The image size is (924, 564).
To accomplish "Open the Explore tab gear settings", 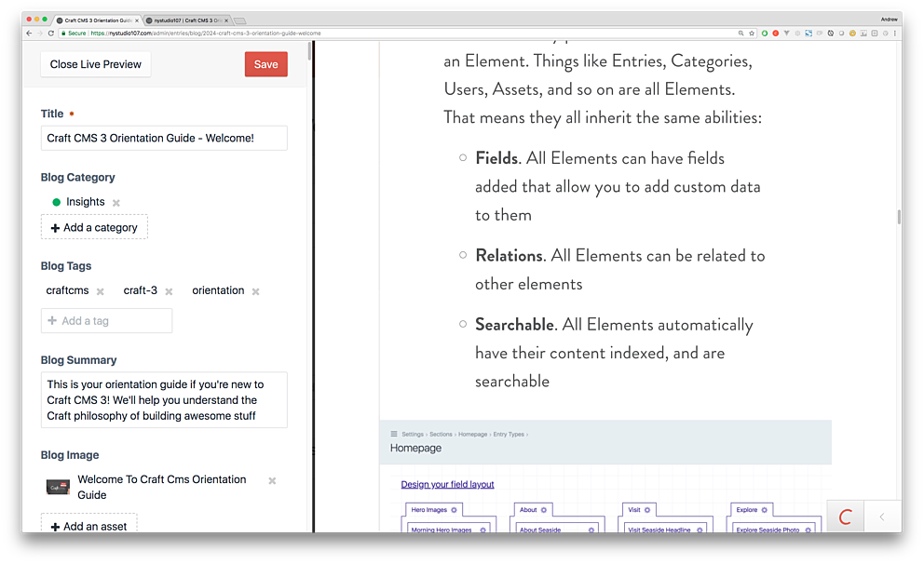I will coord(765,510).
